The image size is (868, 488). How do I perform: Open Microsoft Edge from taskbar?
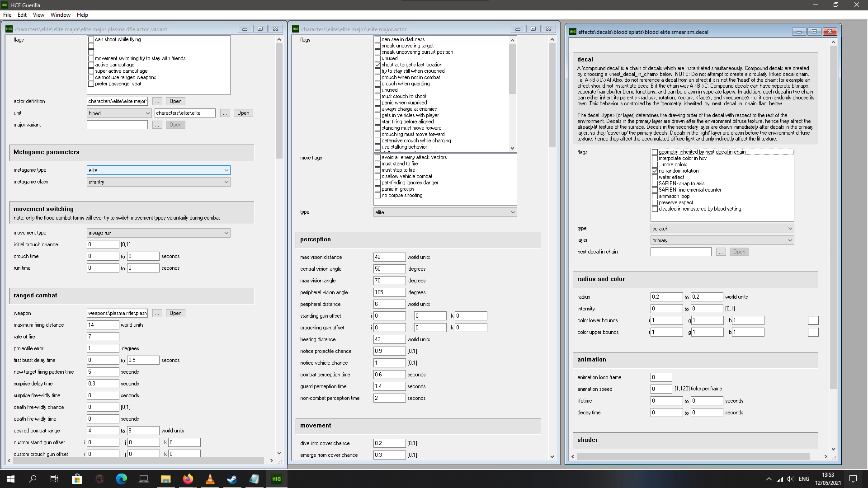click(x=121, y=479)
